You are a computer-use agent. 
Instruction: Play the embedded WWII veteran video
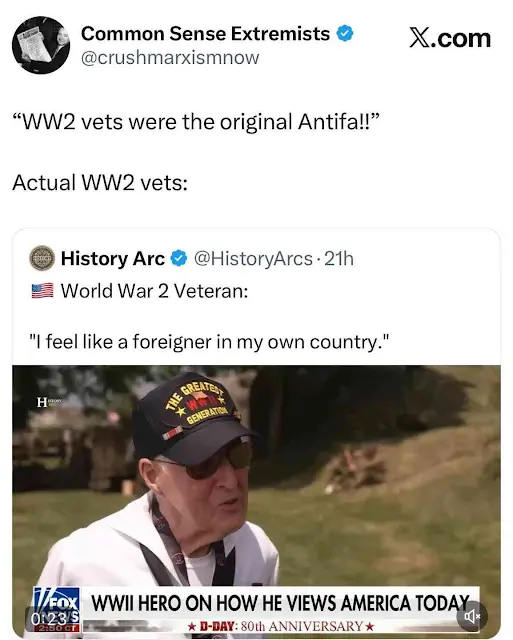(x=256, y=501)
